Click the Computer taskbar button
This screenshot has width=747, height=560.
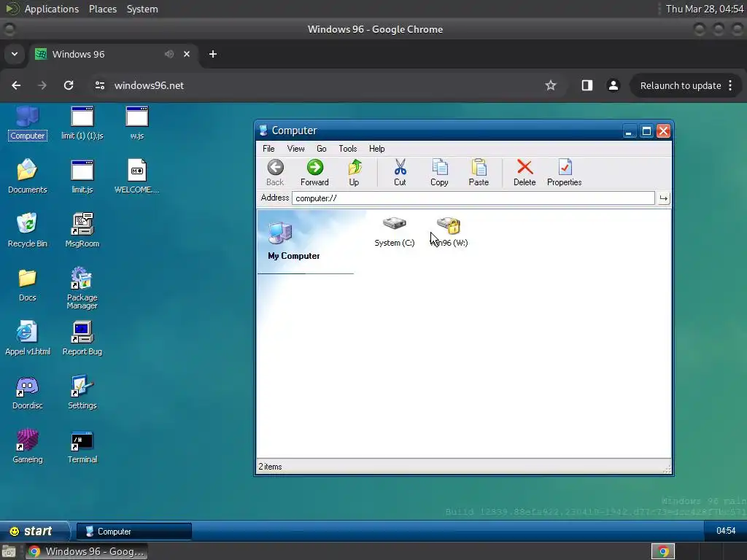[x=134, y=532]
